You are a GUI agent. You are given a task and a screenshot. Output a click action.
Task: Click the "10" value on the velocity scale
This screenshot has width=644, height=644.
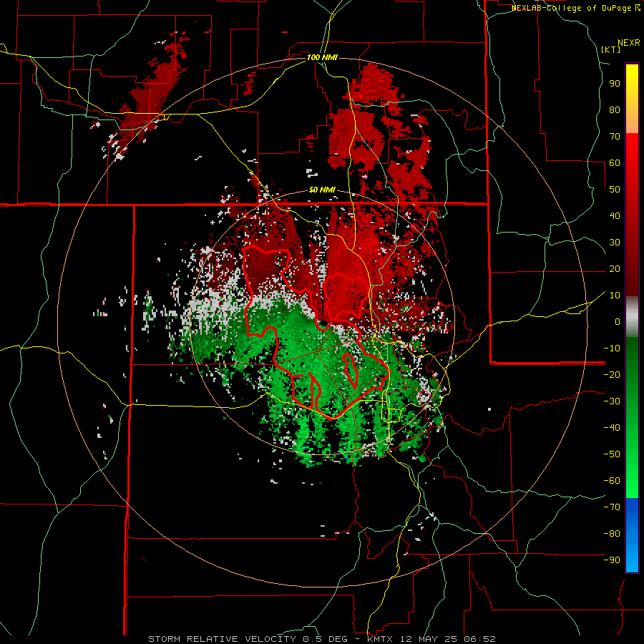[x=615, y=296]
